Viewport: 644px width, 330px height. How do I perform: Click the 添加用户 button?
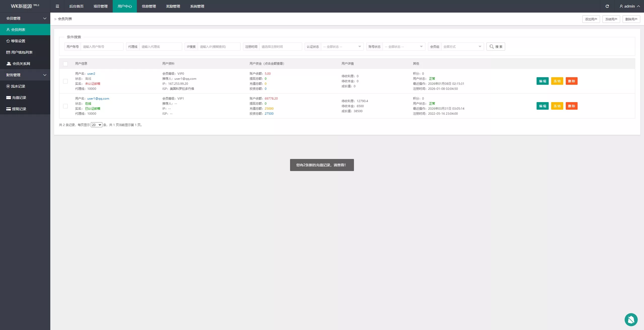pyautogui.click(x=591, y=19)
